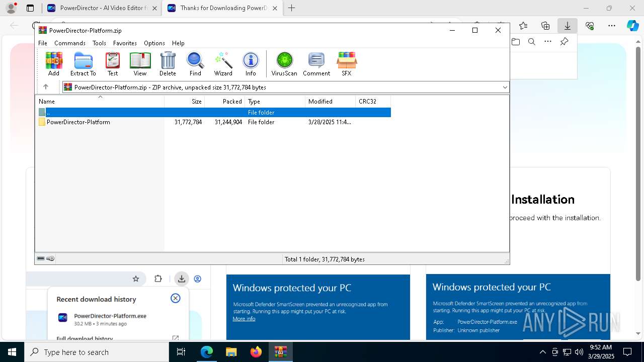This screenshot has width=644, height=362.
Task: Search downloads in Downloads panel
Action: (532, 42)
